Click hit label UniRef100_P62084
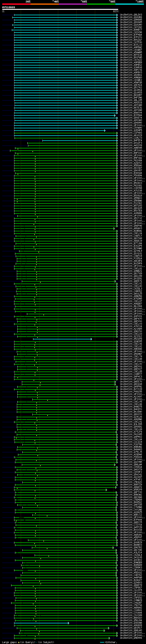This screenshot has height=644, width=146. (131, 160)
